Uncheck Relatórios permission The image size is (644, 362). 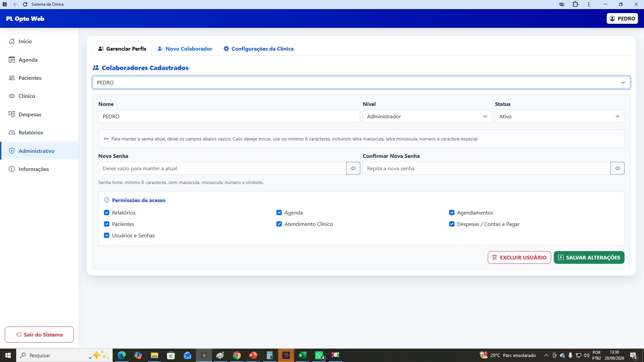coord(107,213)
